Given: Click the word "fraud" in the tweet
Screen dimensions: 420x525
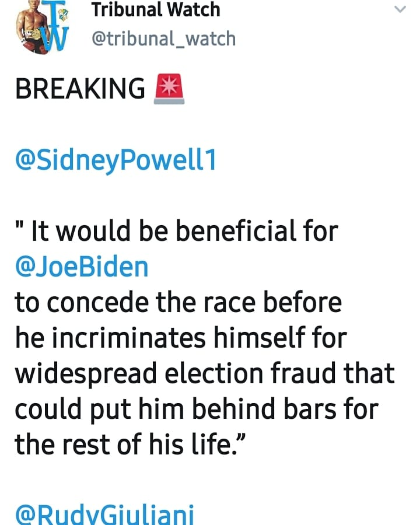Looking at the screenshot, I should (x=303, y=373).
